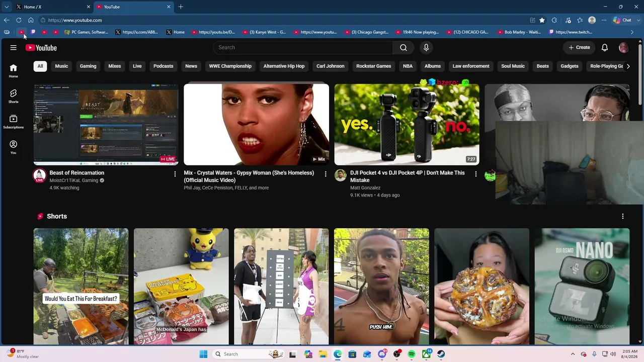Select the All filter chip
Viewport: 644px width, 362px height.
(x=40, y=66)
